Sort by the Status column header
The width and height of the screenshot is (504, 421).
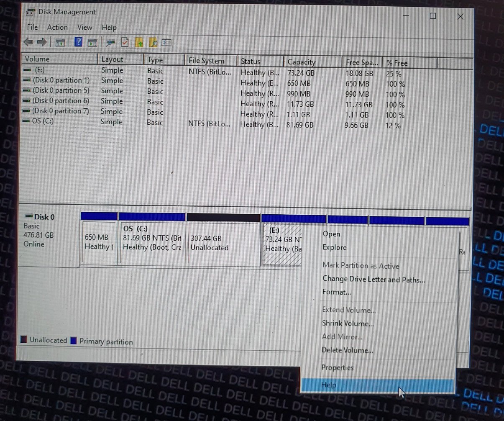coord(260,61)
